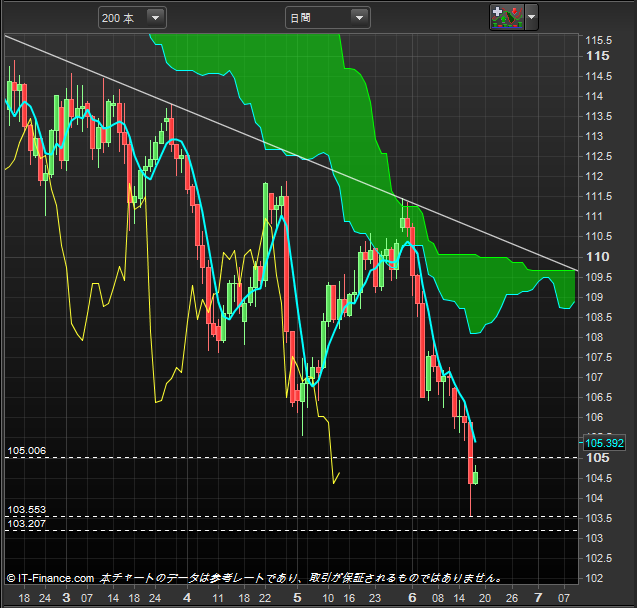
Task: Click date 26 on the time axis
Action: pyautogui.click(x=512, y=598)
